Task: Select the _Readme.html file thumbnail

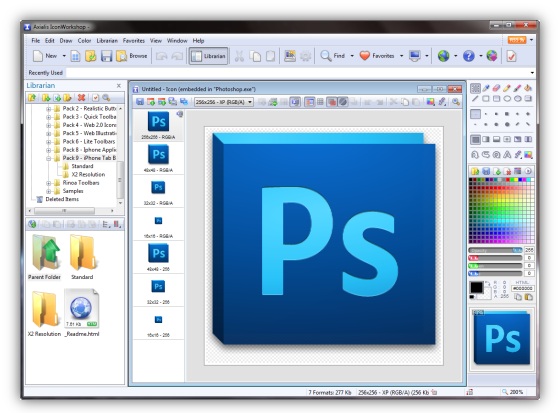Action: [82, 313]
